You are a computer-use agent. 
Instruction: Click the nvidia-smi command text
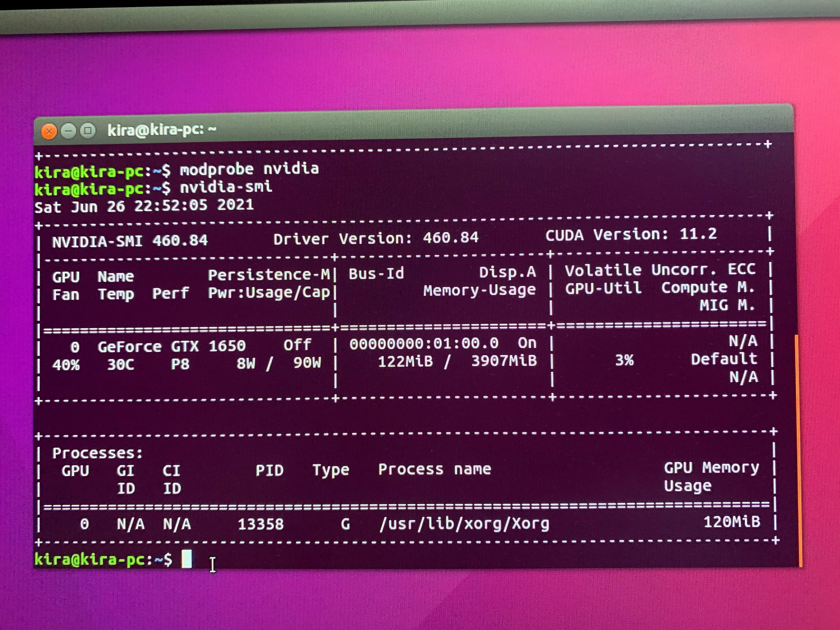226,187
